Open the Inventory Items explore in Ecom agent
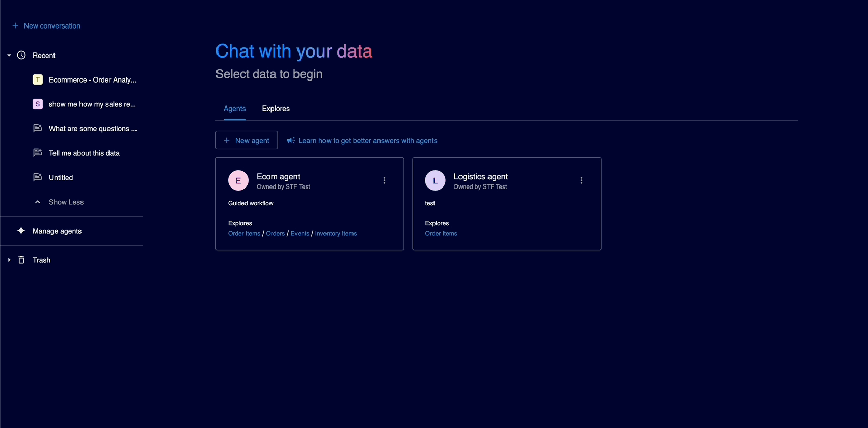868x428 pixels. (336, 233)
